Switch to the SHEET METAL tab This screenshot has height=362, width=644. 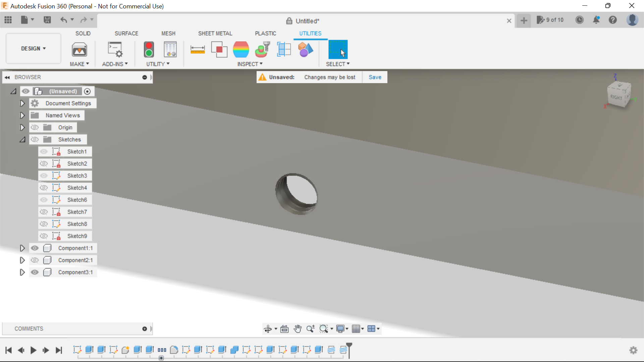tap(215, 33)
